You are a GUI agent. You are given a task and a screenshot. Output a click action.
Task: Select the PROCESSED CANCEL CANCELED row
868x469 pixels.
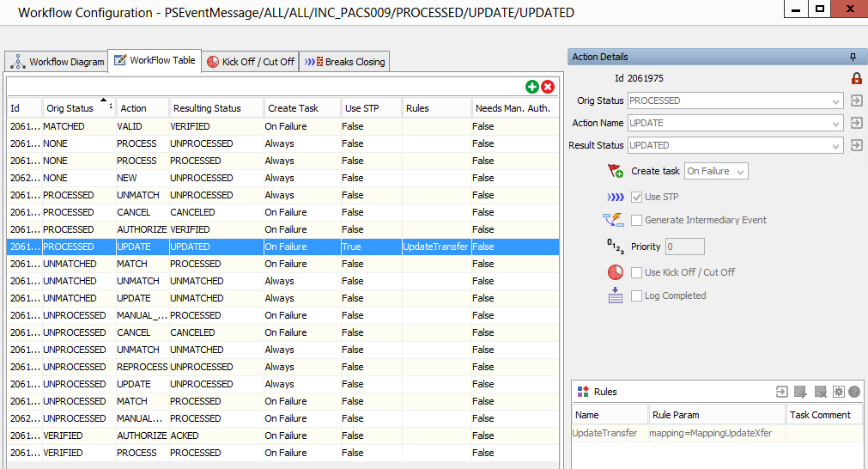click(282, 212)
